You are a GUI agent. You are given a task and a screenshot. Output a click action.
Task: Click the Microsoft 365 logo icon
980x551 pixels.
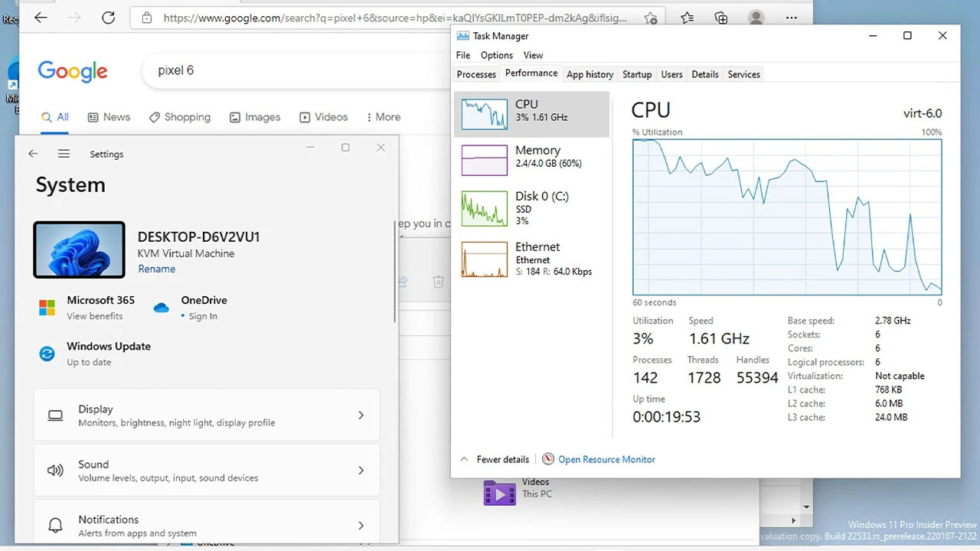tap(47, 308)
